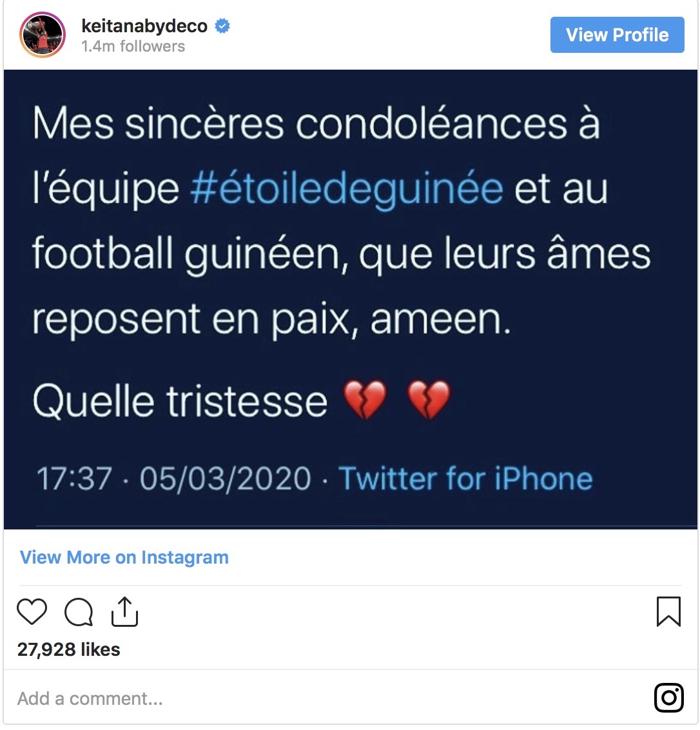Click the Instagram logo icon

669,697
